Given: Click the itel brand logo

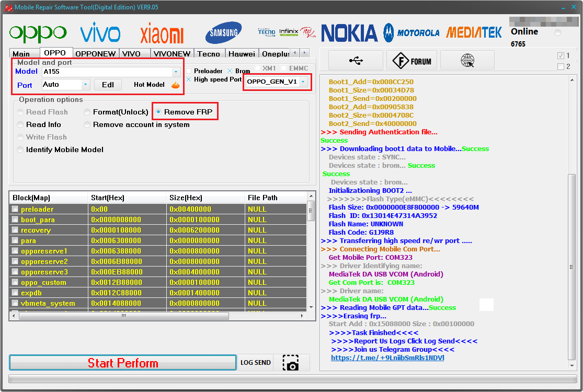Looking at the screenshot, I should coord(308,32).
